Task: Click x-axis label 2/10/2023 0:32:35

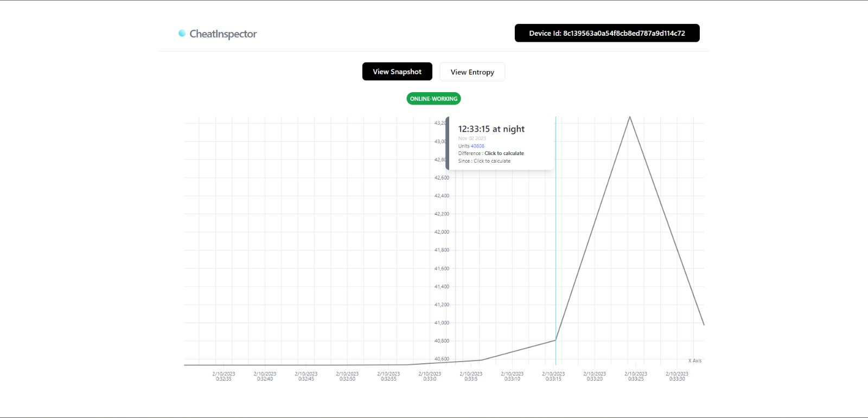Action: [x=224, y=376]
